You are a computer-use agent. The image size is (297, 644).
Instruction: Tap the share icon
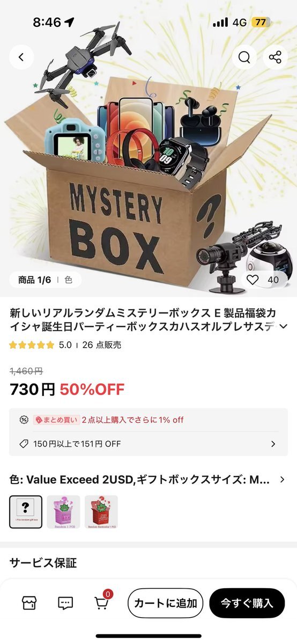[x=275, y=57]
